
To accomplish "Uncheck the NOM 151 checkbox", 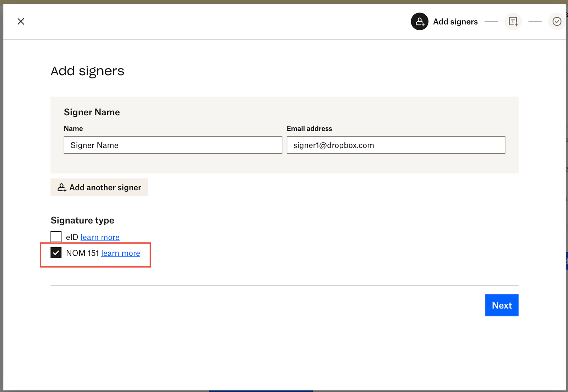I will click(x=56, y=253).
